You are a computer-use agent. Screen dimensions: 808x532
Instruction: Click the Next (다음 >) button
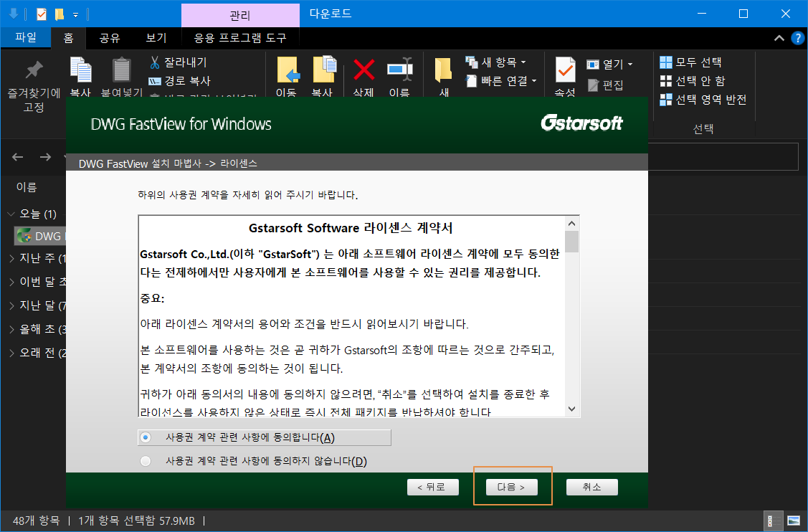coord(512,487)
